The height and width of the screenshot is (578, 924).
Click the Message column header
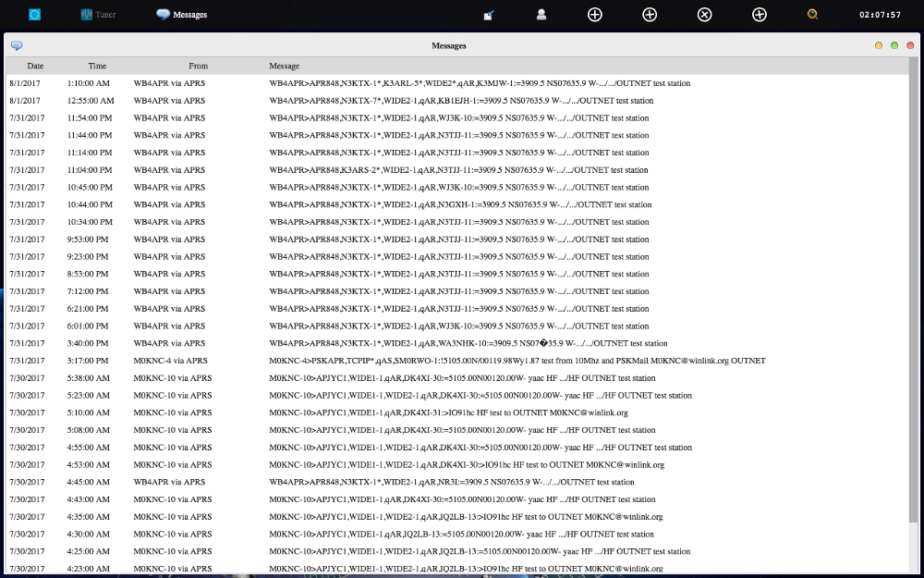coord(285,66)
